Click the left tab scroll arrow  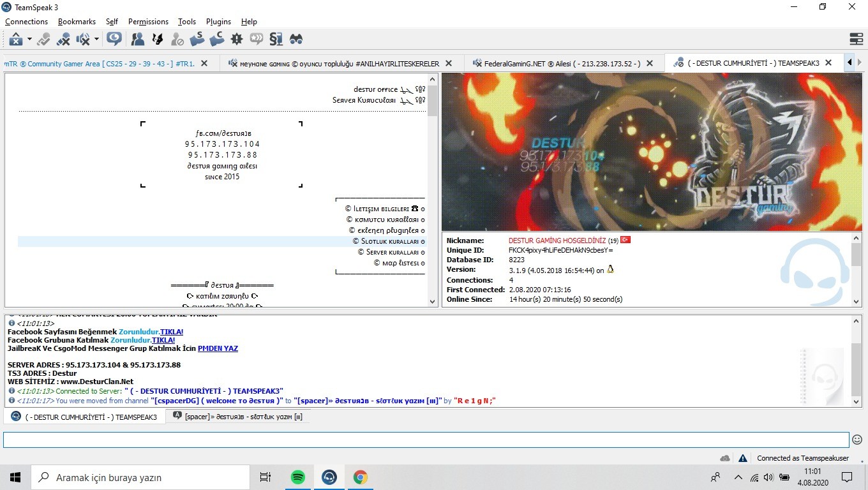[x=849, y=63]
